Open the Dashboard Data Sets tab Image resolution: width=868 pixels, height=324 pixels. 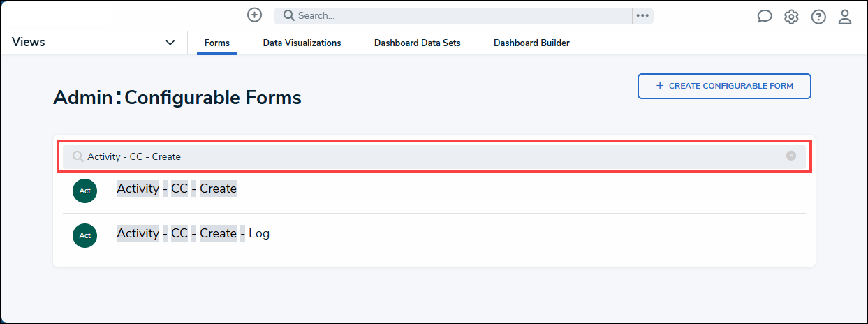click(x=417, y=43)
